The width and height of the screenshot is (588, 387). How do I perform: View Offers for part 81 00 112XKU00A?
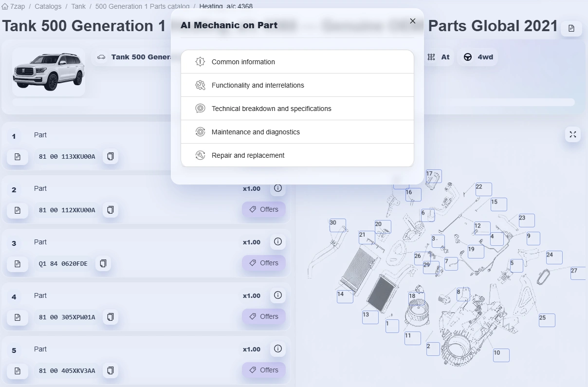click(264, 209)
